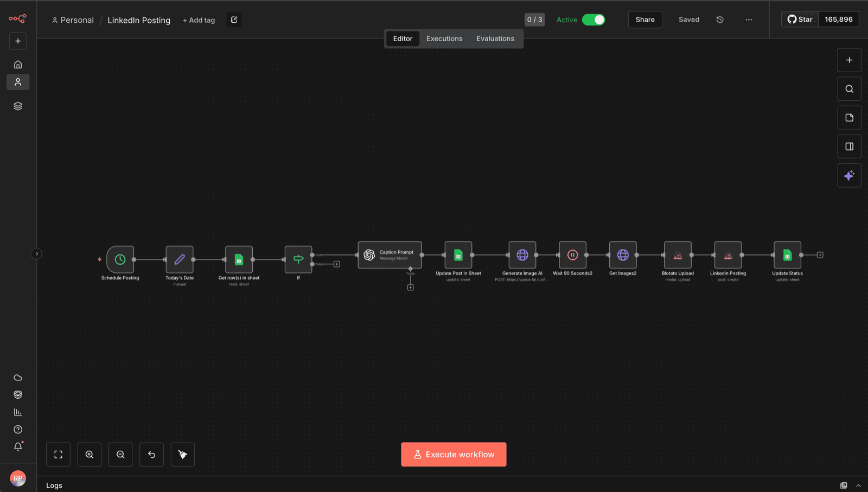Zoom in on the canvas
This screenshot has height=492, width=868.
(90, 455)
